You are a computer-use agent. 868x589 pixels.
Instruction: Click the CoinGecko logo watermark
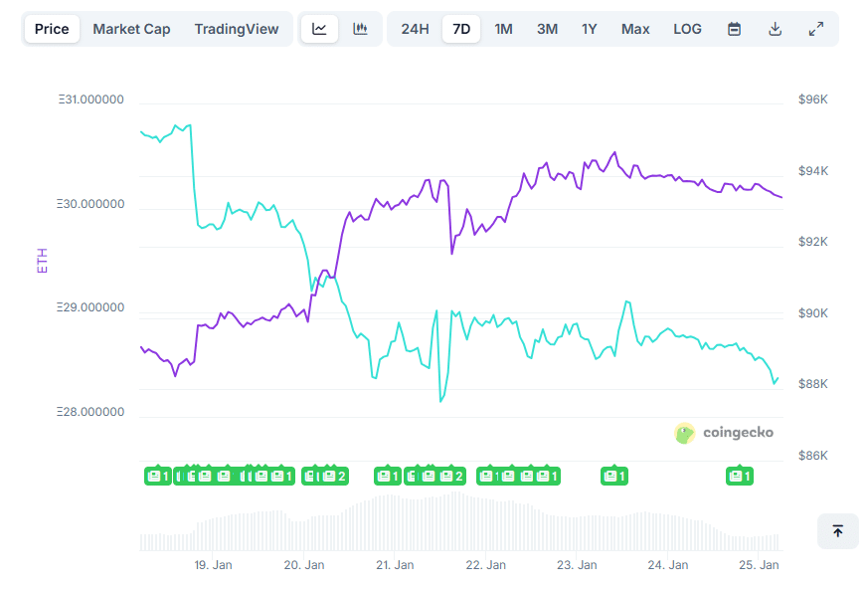724,433
